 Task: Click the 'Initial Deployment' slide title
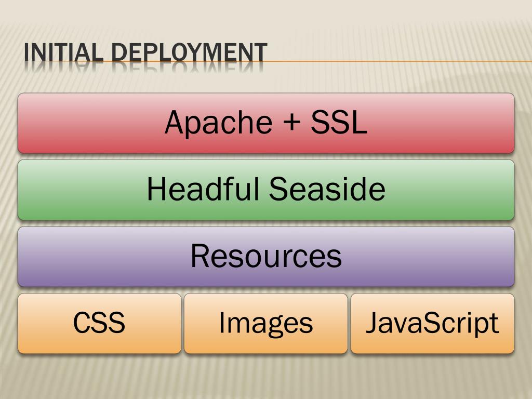[x=145, y=52]
